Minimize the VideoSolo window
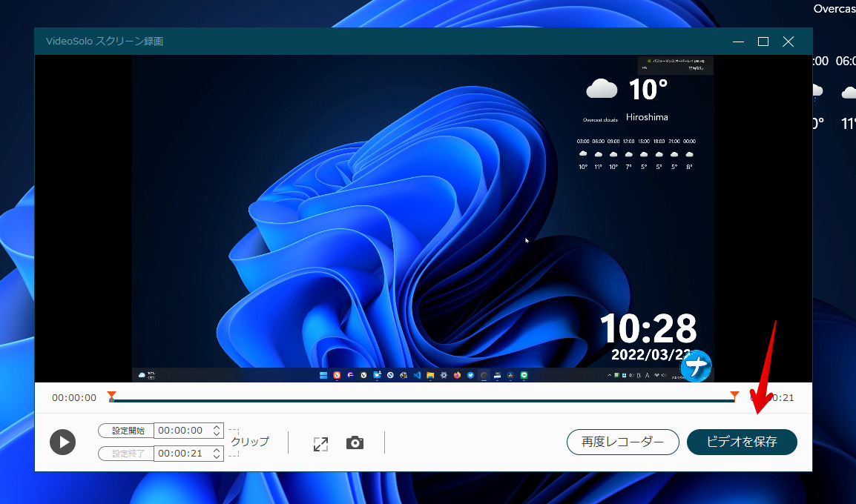 739,42
